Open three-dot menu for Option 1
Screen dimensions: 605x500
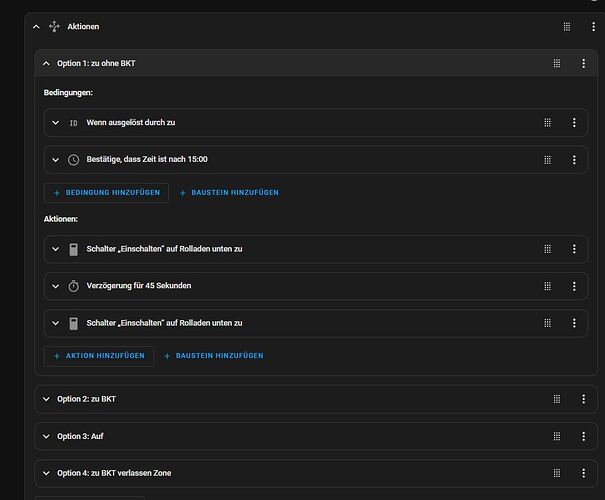tap(583, 63)
